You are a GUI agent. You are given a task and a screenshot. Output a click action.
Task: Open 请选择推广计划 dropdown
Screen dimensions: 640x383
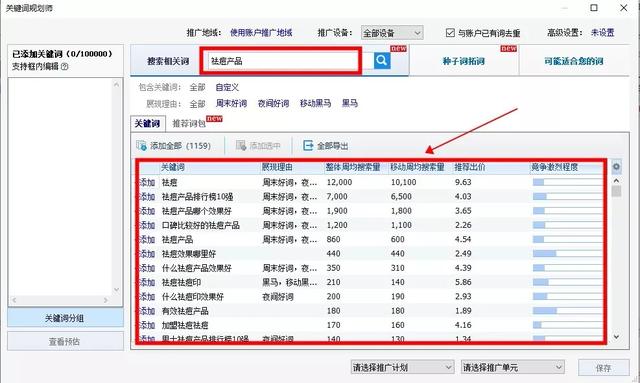(402, 367)
